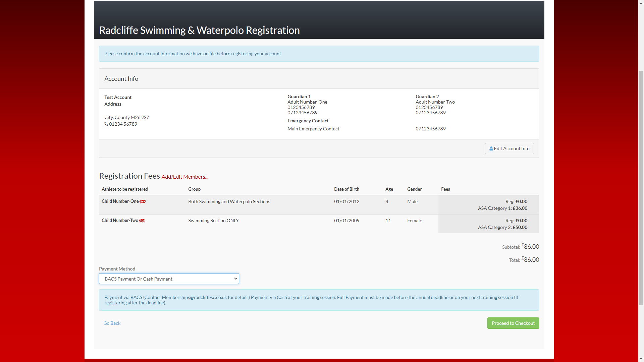Click the NEW badge beside Child Number-One
Image resolution: width=644 pixels, height=362 pixels.
(x=143, y=201)
